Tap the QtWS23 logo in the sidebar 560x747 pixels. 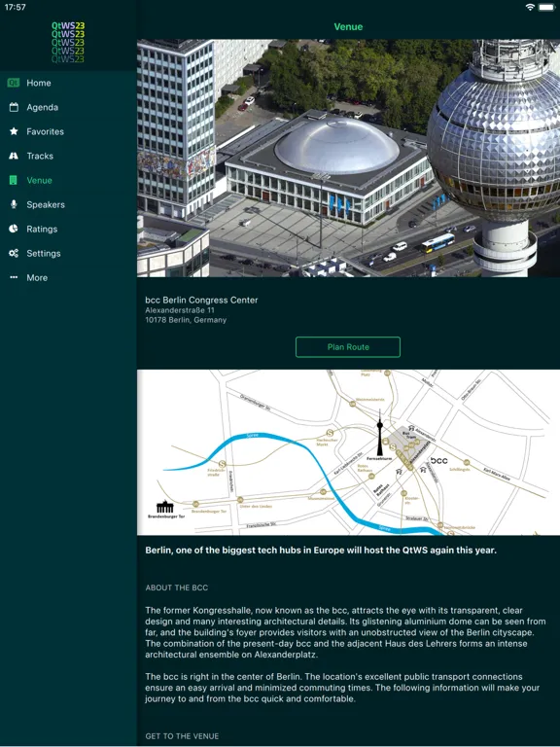pos(68,43)
